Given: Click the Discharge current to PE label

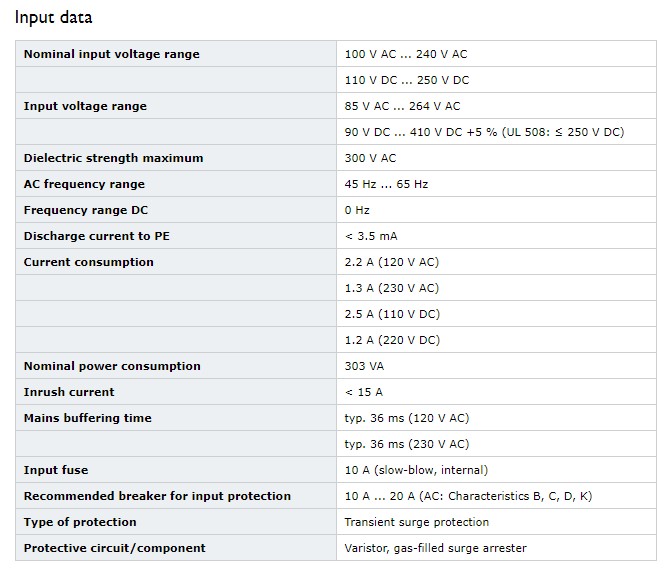Looking at the screenshot, I should tap(96, 236).
